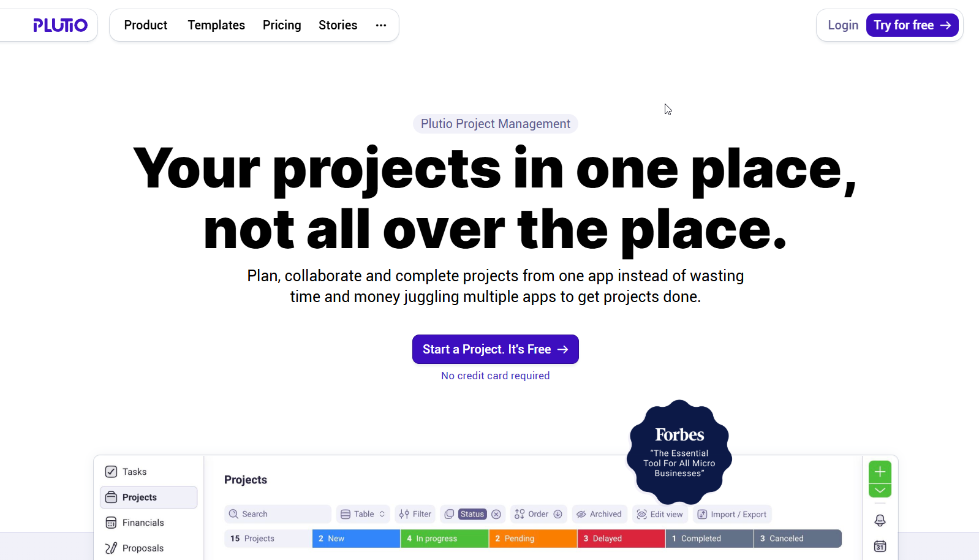Image resolution: width=979 pixels, height=560 pixels.
Task: Open the Templates menu item
Action: pos(216,25)
